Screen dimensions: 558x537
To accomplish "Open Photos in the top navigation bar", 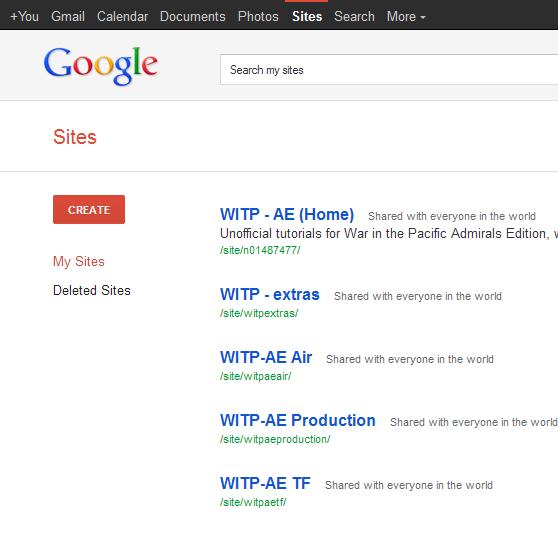I will (258, 16).
